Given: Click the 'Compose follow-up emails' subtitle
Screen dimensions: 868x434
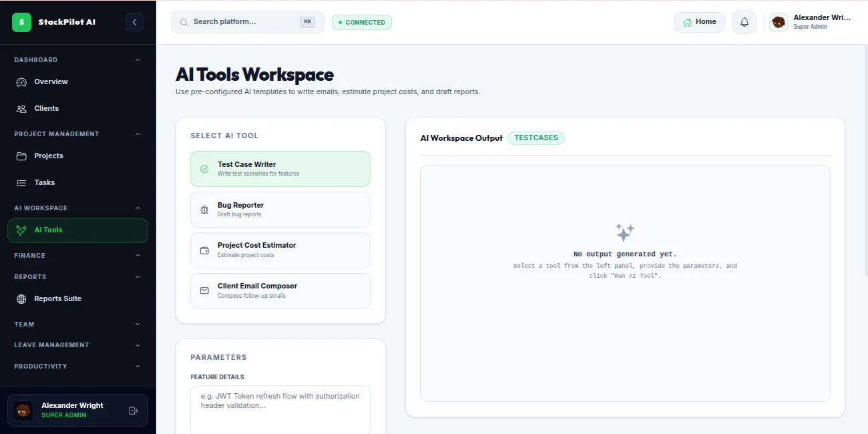Looking at the screenshot, I should (x=252, y=296).
